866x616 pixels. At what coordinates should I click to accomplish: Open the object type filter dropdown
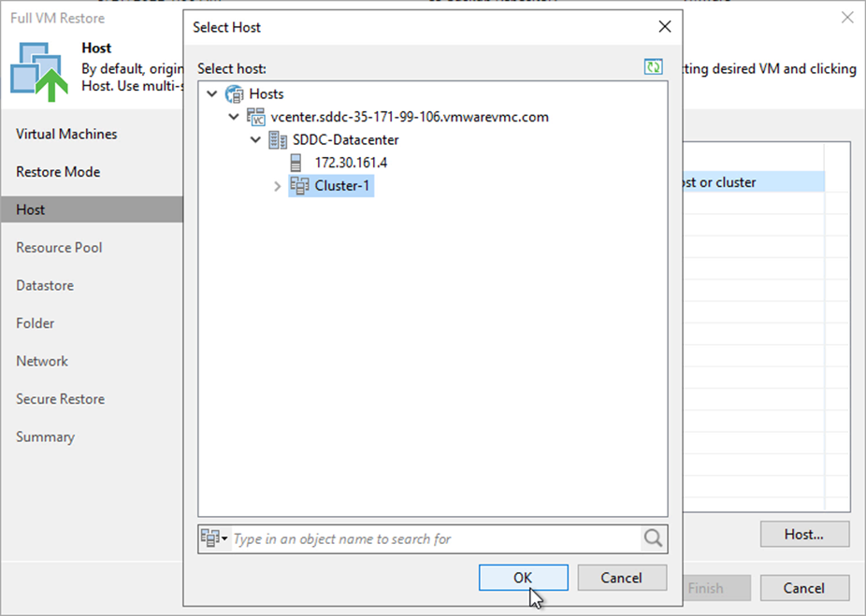(x=214, y=538)
